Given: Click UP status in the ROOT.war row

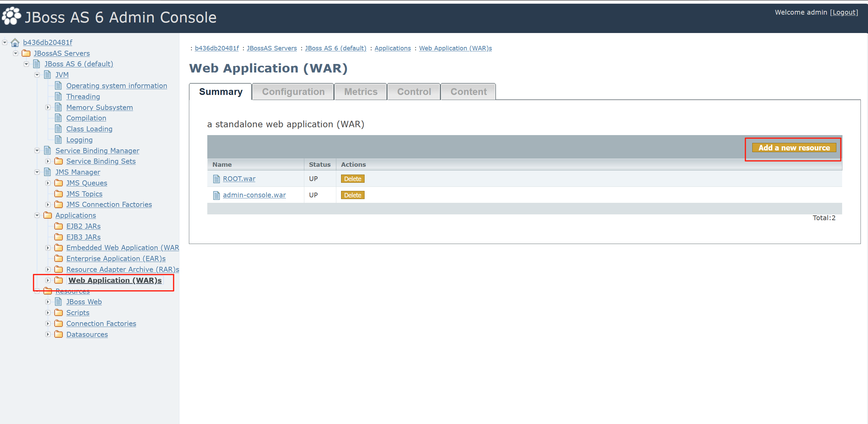Looking at the screenshot, I should 313,179.
